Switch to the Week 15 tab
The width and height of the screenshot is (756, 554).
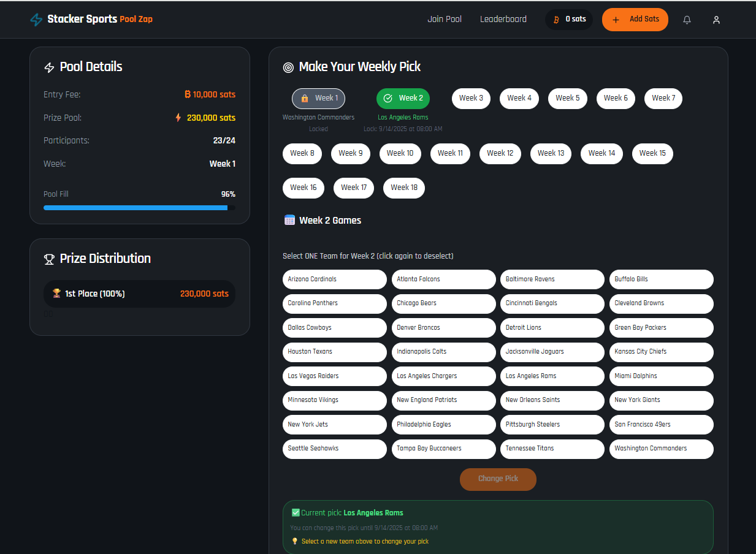point(652,153)
